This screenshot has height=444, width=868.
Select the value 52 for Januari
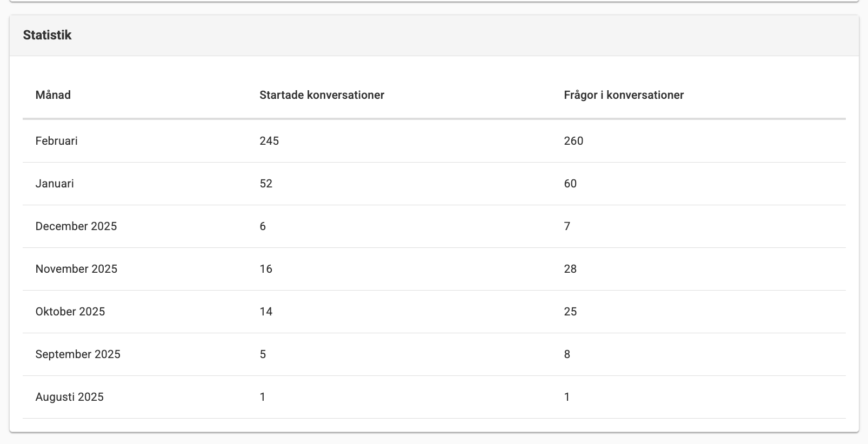[x=266, y=184]
